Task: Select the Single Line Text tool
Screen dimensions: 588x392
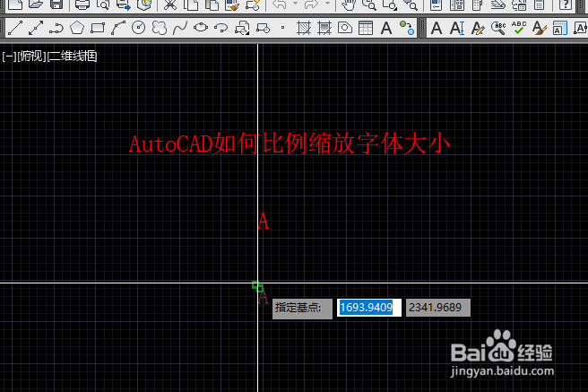Action: [x=457, y=28]
